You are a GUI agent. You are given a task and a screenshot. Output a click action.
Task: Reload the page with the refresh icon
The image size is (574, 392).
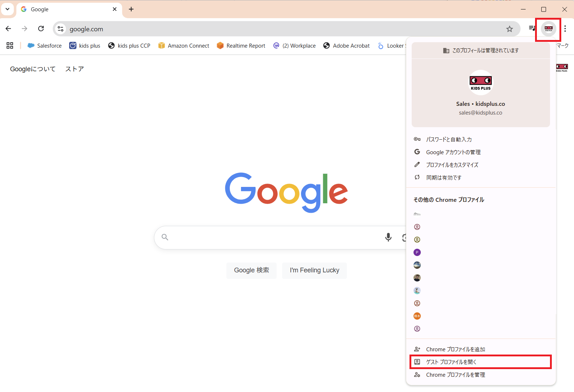41,29
